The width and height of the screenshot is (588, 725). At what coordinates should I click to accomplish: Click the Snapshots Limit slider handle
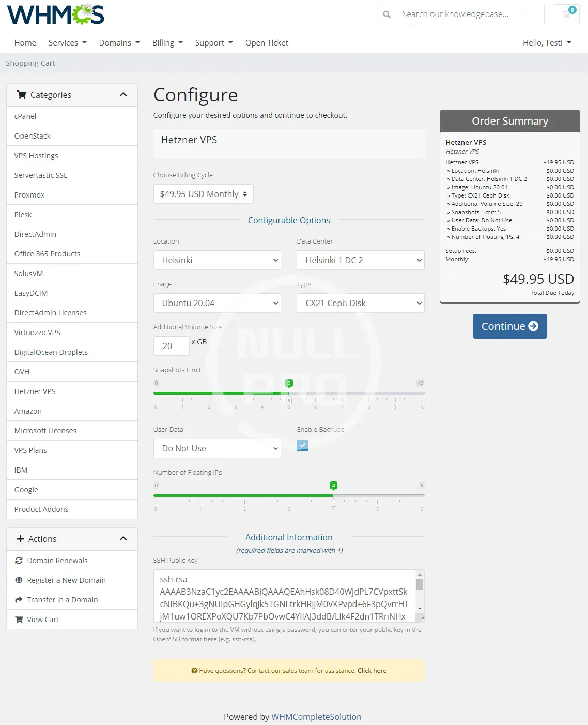[x=289, y=399]
